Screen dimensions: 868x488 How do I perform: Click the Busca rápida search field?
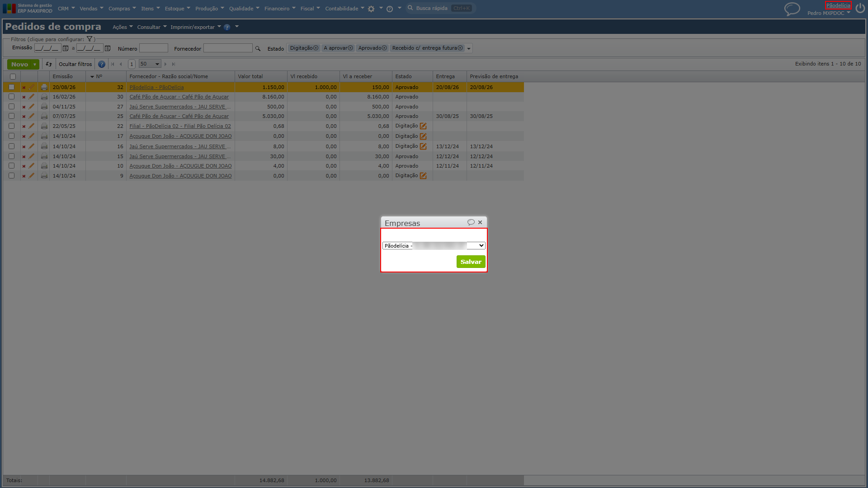[440, 8]
